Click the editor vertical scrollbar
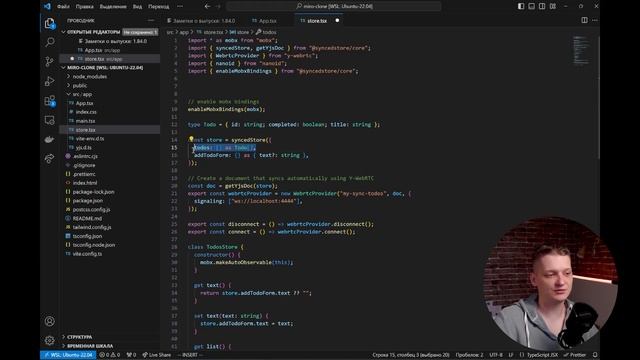 (598, 98)
